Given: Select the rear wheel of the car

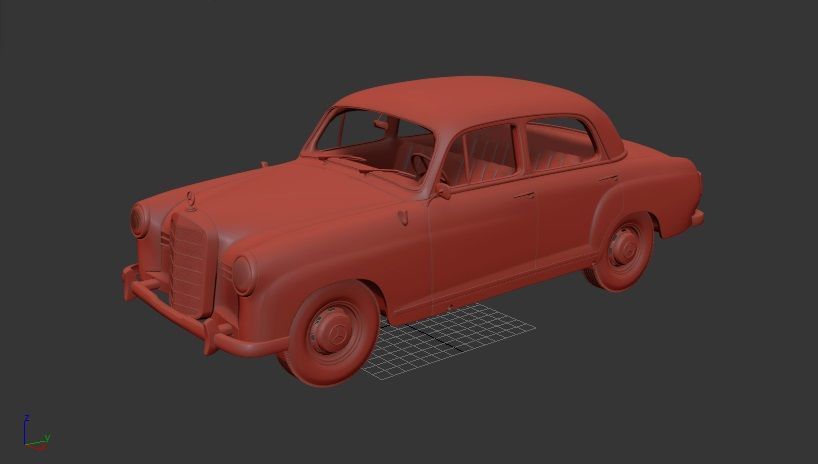Looking at the screenshot, I should point(621,251).
